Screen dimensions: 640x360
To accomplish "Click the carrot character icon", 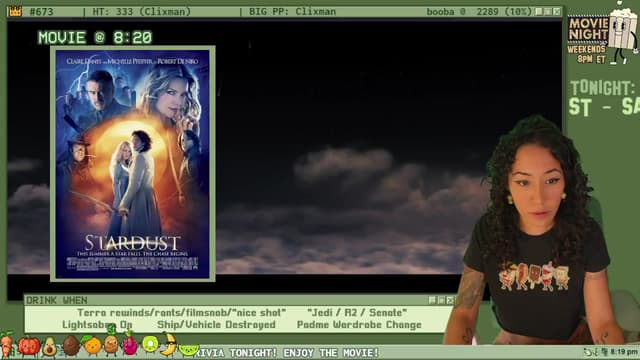I will click(x=6, y=345).
